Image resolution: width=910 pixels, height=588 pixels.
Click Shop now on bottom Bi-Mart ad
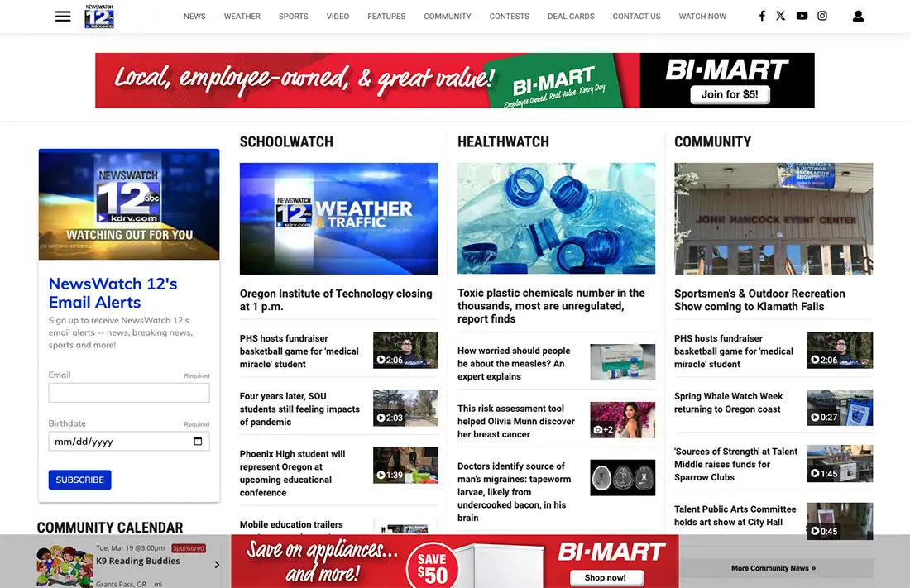[x=606, y=577]
